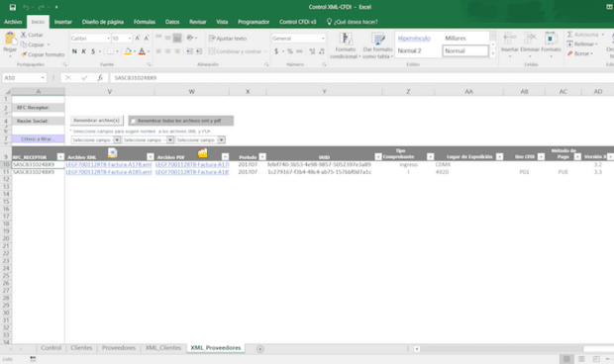Image resolution: width=614 pixels, height=364 pixels.
Task: Apply the yellow fill color bucket
Action: click(128, 51)
